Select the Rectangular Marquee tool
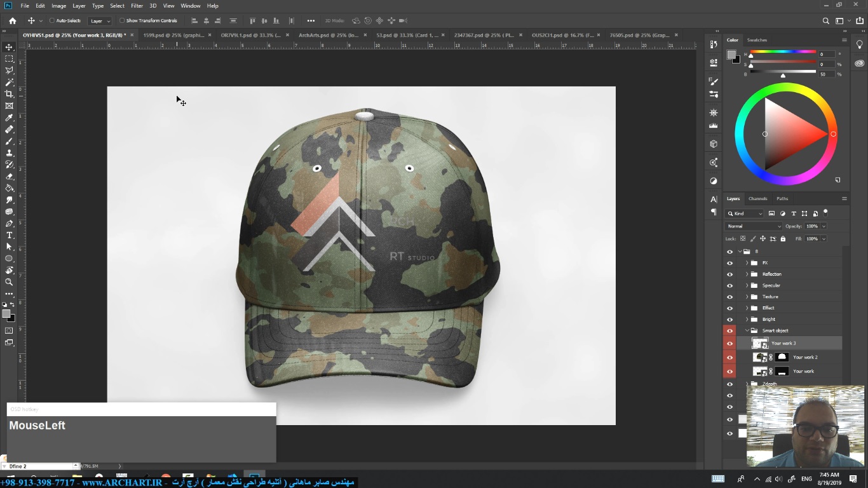Image resolution: width=868 pixels, height=488 pixels. pos(9,58)
